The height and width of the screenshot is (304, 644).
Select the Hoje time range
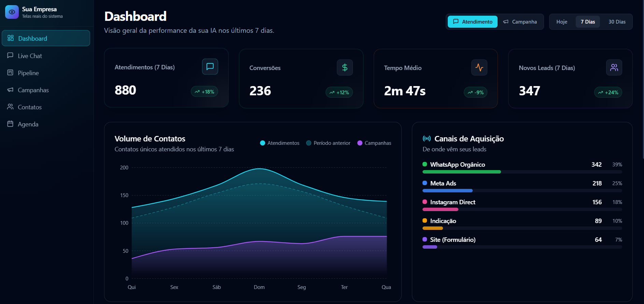pyautogui.click(x=562, y=22)
